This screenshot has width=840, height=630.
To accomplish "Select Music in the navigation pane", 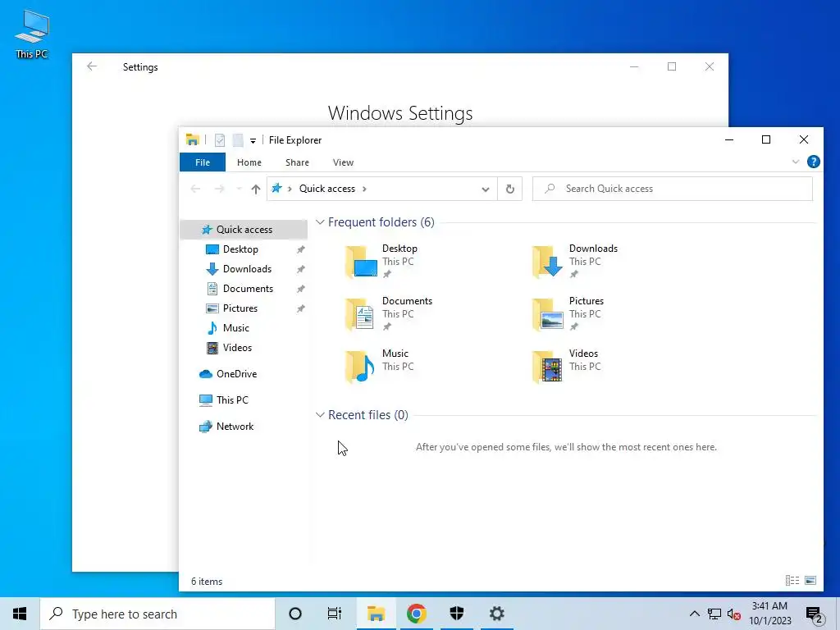I will [235, 328].
